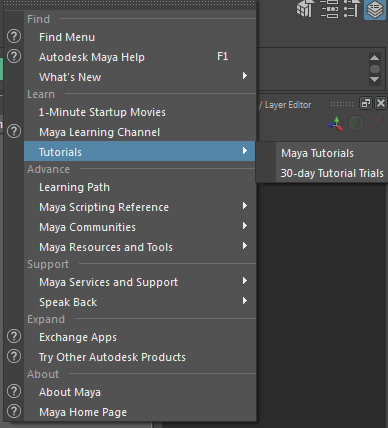Expand Maya Communities submenu arrow
The height and width of the screenshot is (428, 388).
[245, 226]
